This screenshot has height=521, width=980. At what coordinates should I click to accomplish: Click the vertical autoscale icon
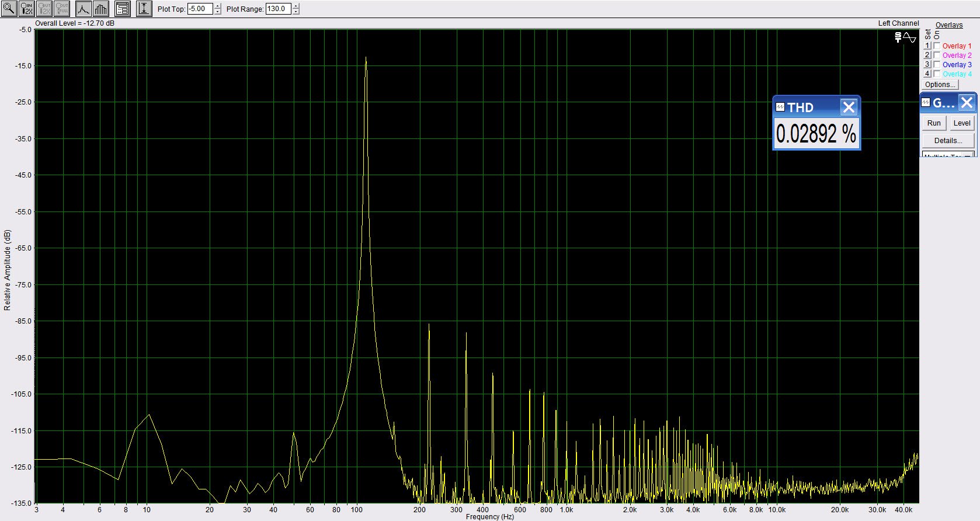(144, 8)
